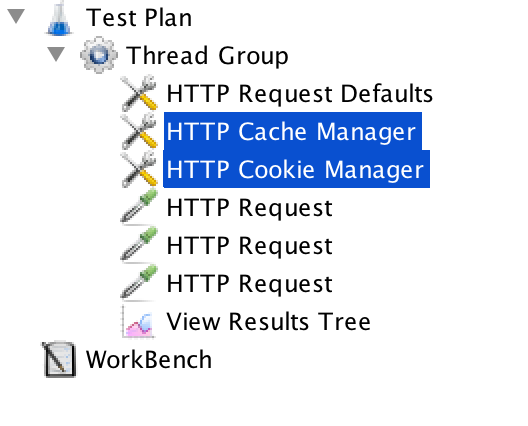Click the WorkBench clipboard icon
This screenshot has height=426, width=528.
(59, 359)
